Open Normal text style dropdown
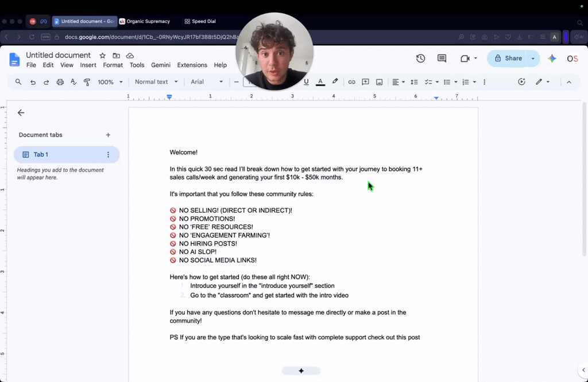This screenshot has height=382, width=588. pyautogui.click(x=156, y=81)
